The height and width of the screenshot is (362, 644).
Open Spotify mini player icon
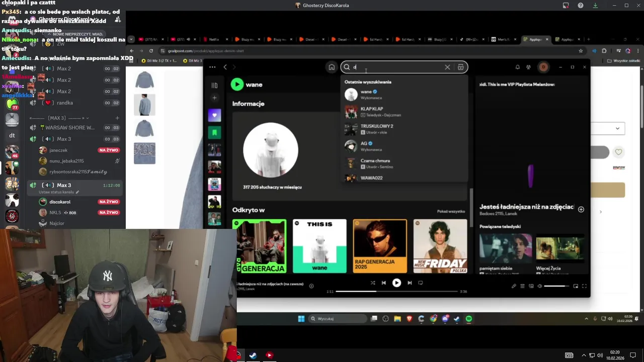click(576, 286)
